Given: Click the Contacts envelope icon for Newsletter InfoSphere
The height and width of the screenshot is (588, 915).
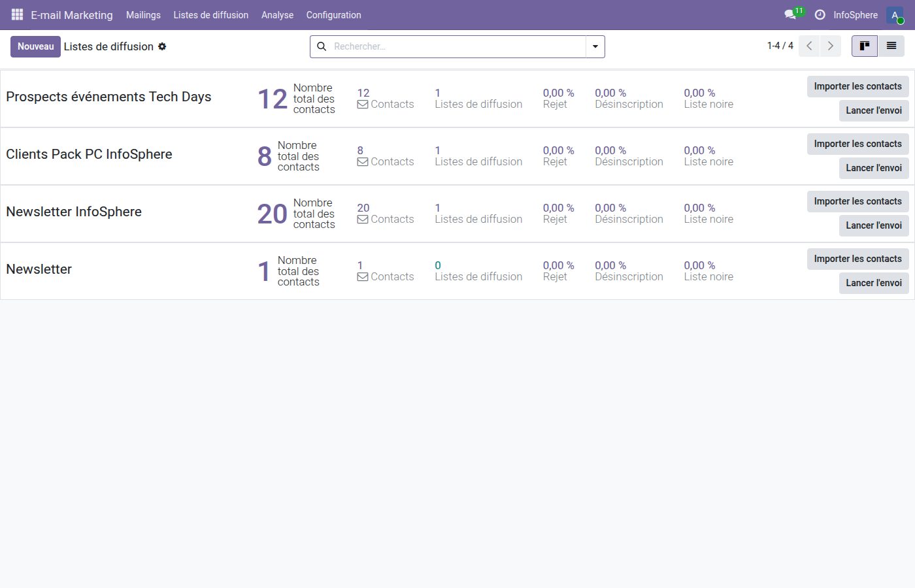Looking at the screenshot, I should pyautogui.click(x=362, y=219).
